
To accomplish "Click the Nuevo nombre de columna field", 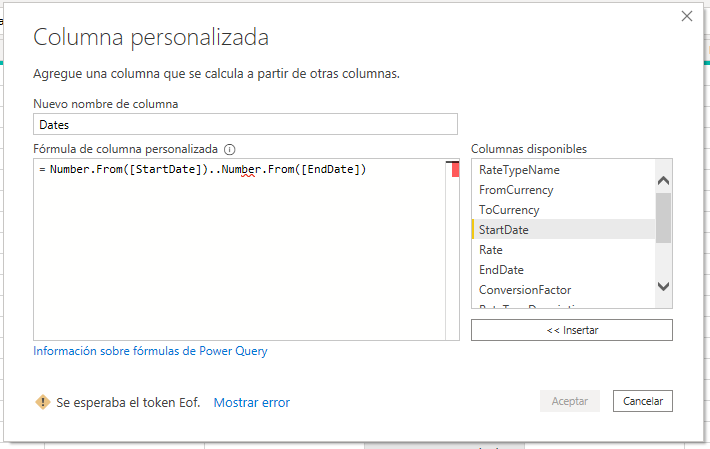I will [245, 124].
